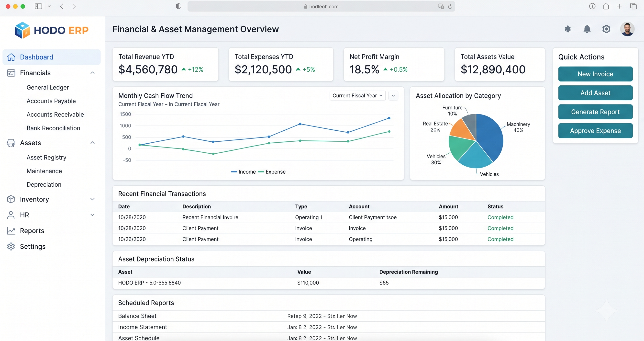Open browser sidebar dropdown chevron
This screenshot has width=644, height=341.
pos(49,6)
